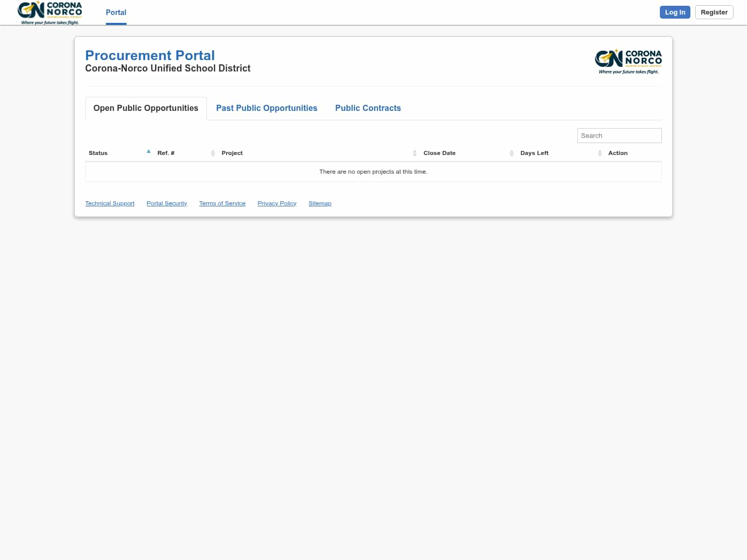This screenshot has width=747, height=560.
Task: Switch to the Past Public Opportunities tab
Action: click(x=267, y=108)
